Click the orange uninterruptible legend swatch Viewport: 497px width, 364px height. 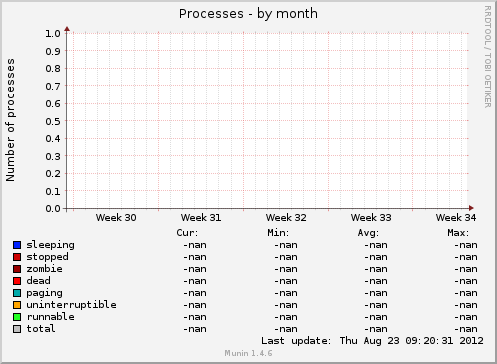pos(17,305)
